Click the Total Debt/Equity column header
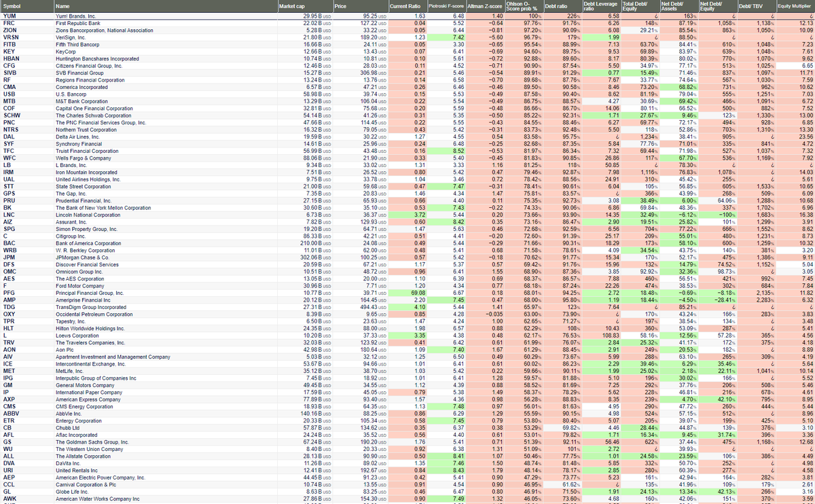 tap(635, 6)
